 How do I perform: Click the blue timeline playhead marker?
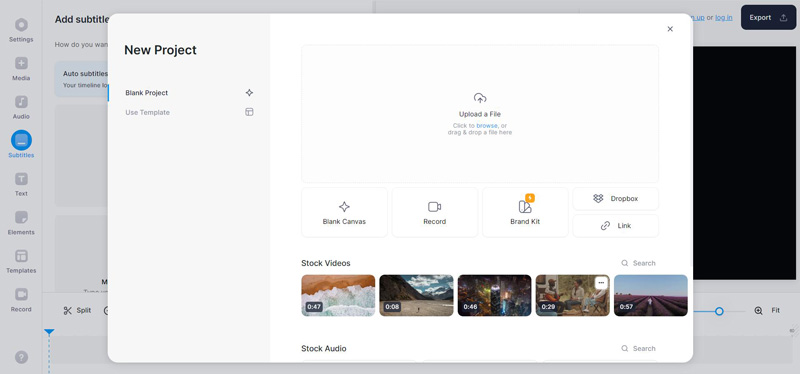click(x=49, y=332)
